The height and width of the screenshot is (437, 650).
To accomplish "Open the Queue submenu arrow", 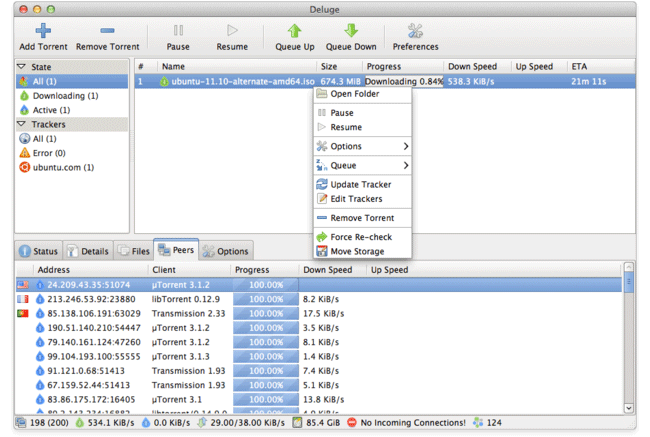I will 405,165.
